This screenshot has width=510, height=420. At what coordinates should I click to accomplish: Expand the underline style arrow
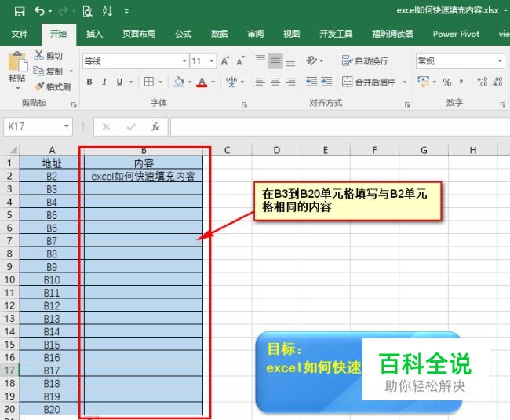(131, 82)
